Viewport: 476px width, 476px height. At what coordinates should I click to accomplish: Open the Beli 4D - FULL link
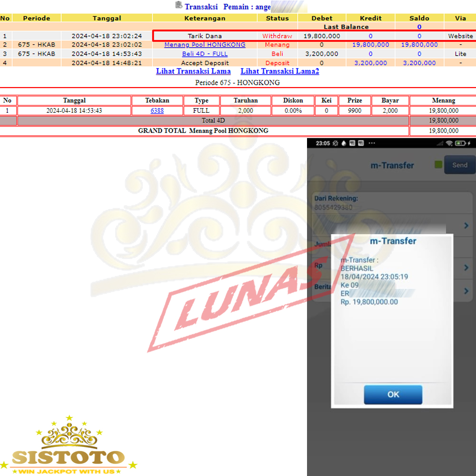[x=205, y=54]
